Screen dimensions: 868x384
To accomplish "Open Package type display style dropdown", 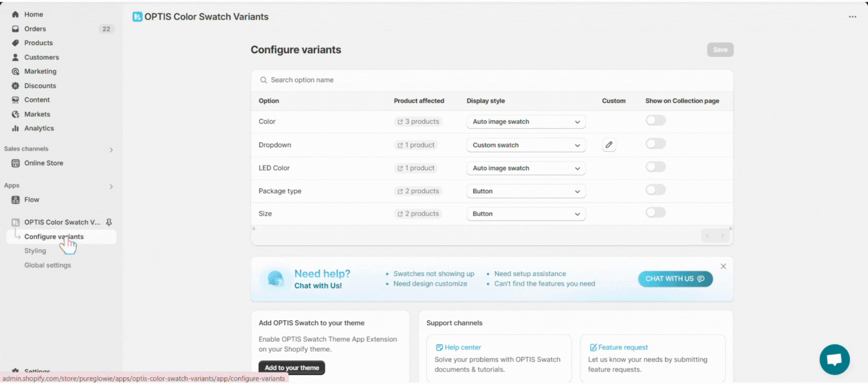I will tap(526, 191).
